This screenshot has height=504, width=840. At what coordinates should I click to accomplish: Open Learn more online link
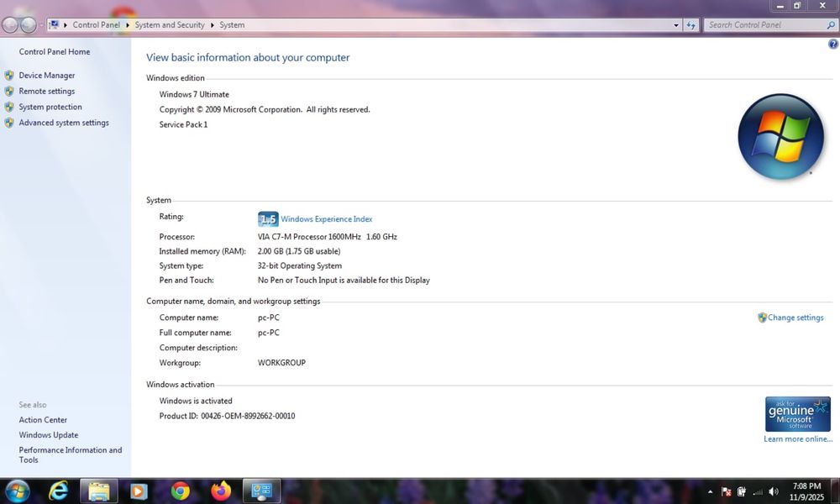798,439
